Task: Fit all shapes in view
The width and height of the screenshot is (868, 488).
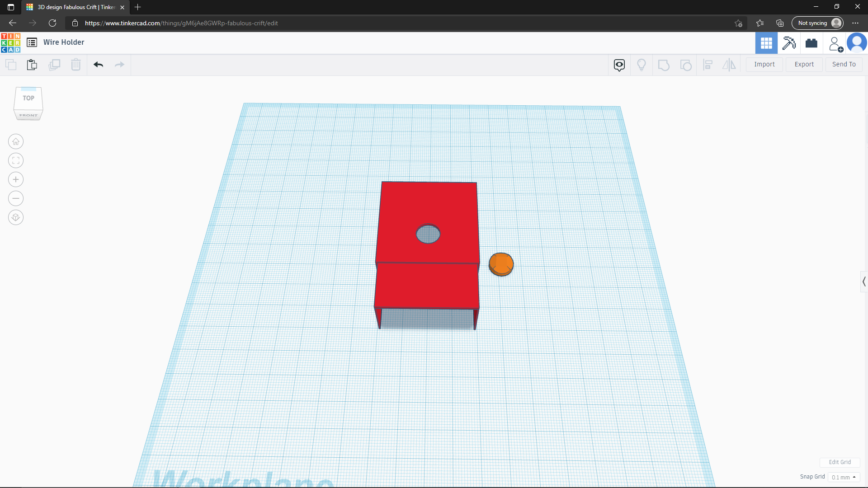Action: pos(16,161)
